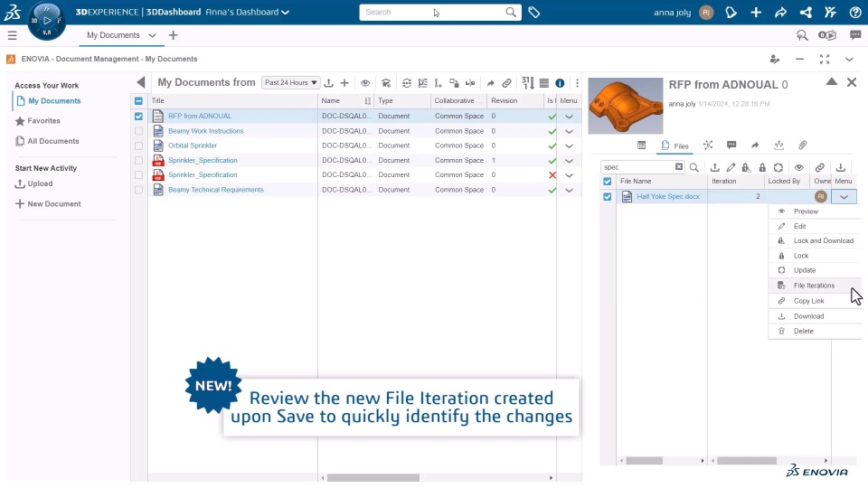Click the sort order icon in documents toolbar

click(527, 83)
